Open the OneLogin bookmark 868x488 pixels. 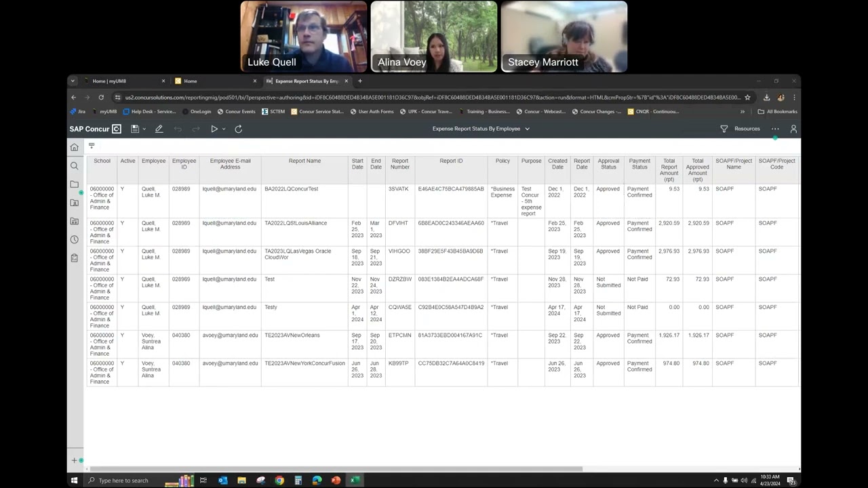[x=197, y=112]
